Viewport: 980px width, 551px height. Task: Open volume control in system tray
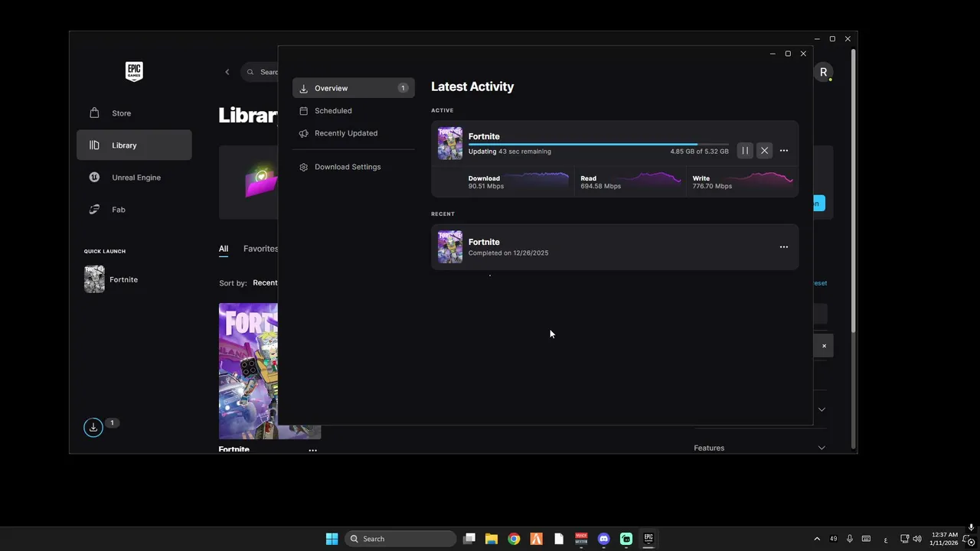click(x=917, y=539)
